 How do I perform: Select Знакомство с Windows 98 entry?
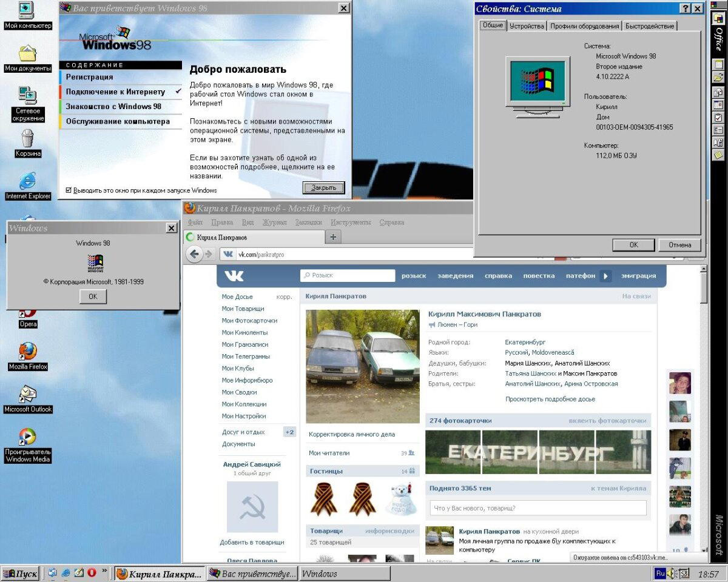coord(121,106)
